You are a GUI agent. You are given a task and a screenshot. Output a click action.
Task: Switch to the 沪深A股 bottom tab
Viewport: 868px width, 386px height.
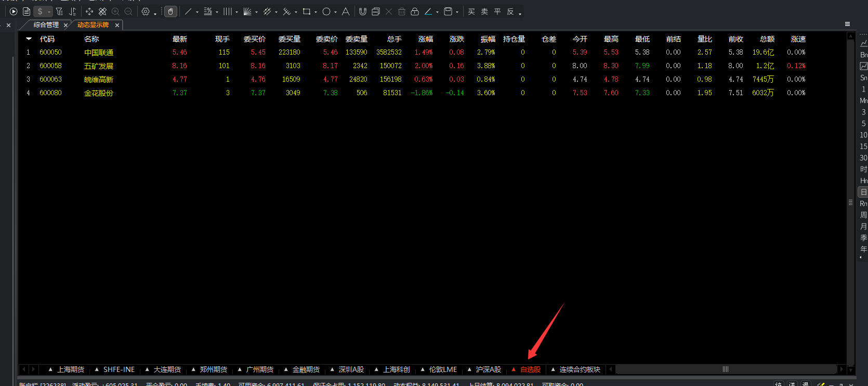tap(489, 369)
